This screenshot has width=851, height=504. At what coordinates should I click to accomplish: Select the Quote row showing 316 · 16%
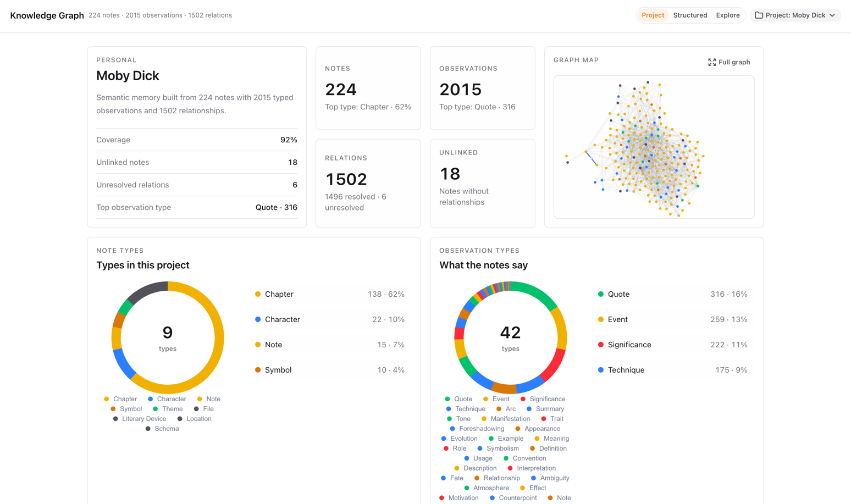point(673,294)
